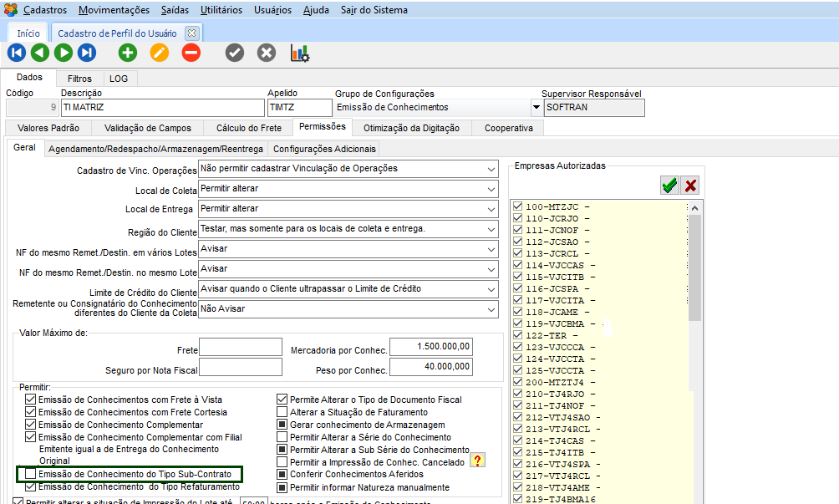Go to first record navigation icon
Image resolution: width=839 pixels, height=504 pixels.
click(16, 53)
